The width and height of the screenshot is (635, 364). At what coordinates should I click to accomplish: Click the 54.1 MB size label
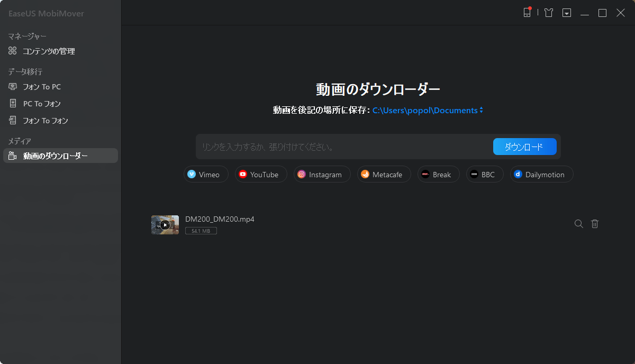point(201,231)
